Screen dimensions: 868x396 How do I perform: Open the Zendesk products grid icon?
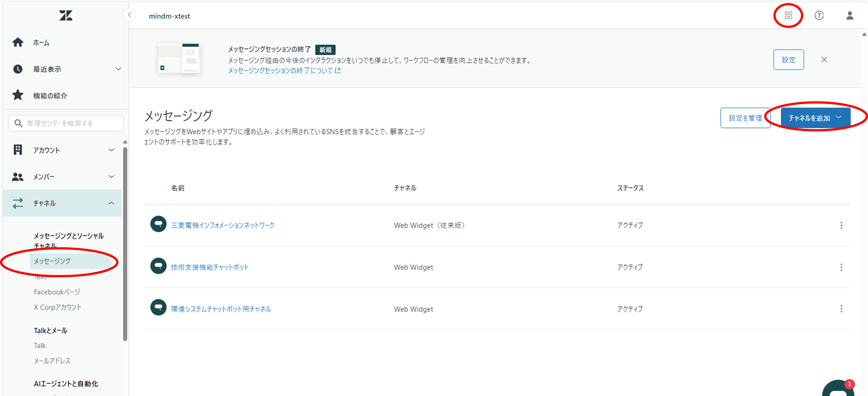click(788, 16)
